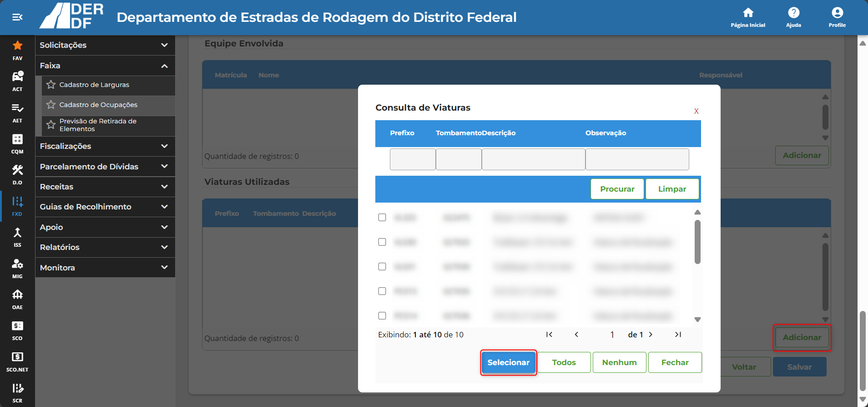Click the Voltar button
Image resolution: width=868 pixels, height=407 pixels.
[744, 367]
